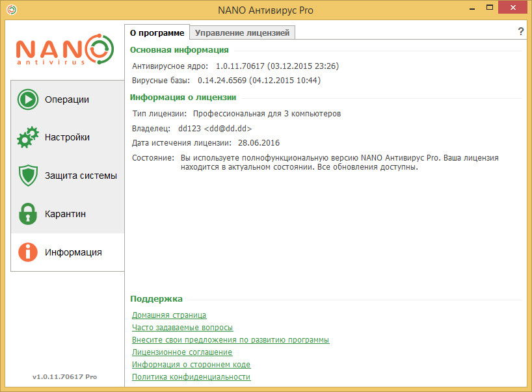The width and height of the screenshot is (532, 392).
Task: Click the title bar application icon
Action: [12, 10]
